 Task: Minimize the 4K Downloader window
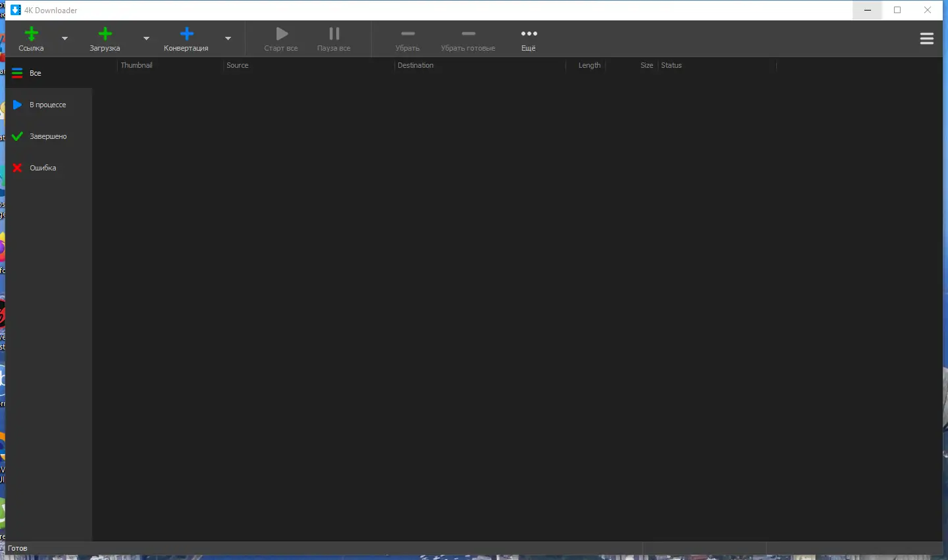(867, 10)
